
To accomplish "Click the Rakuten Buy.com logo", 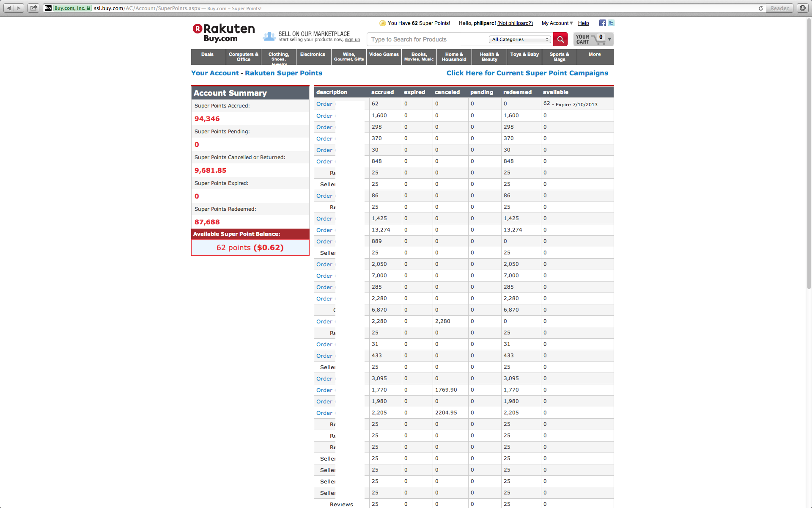I will pos(224,33).
